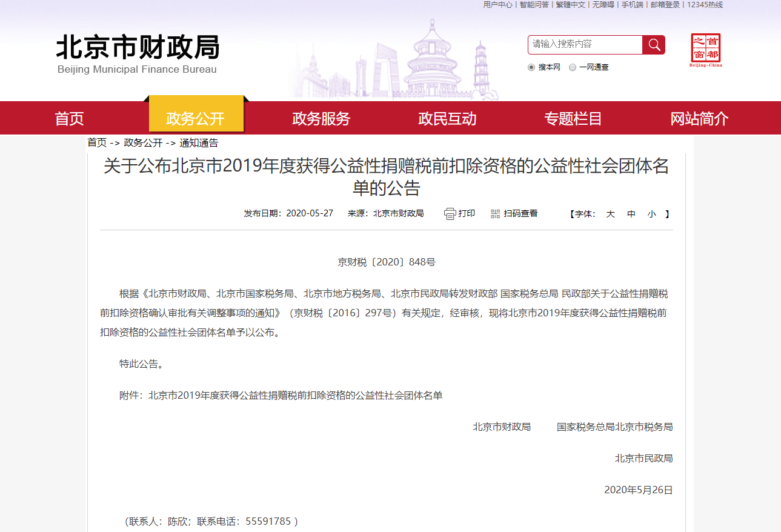Open the 无障碍 accessibility link
The width and height of the screenshot is (781, 532).
coord(603,4)
